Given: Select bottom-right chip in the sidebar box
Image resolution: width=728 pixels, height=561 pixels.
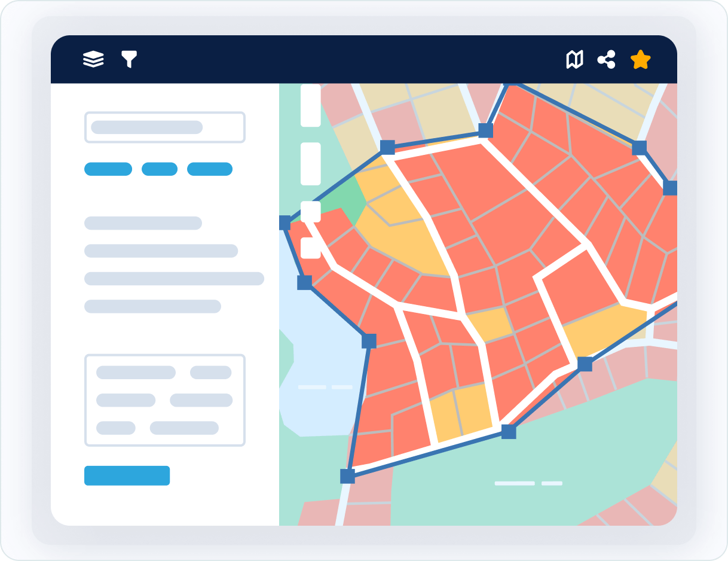Looking at the screenshot, I should pos(184,428).
